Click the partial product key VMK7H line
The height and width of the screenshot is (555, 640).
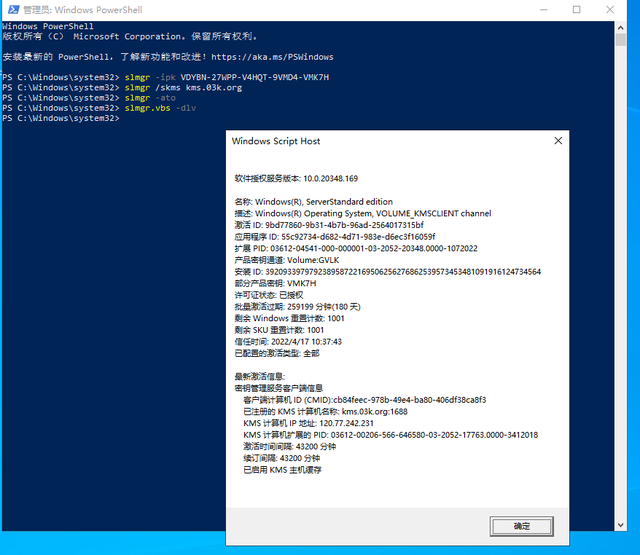click(275, 283)
